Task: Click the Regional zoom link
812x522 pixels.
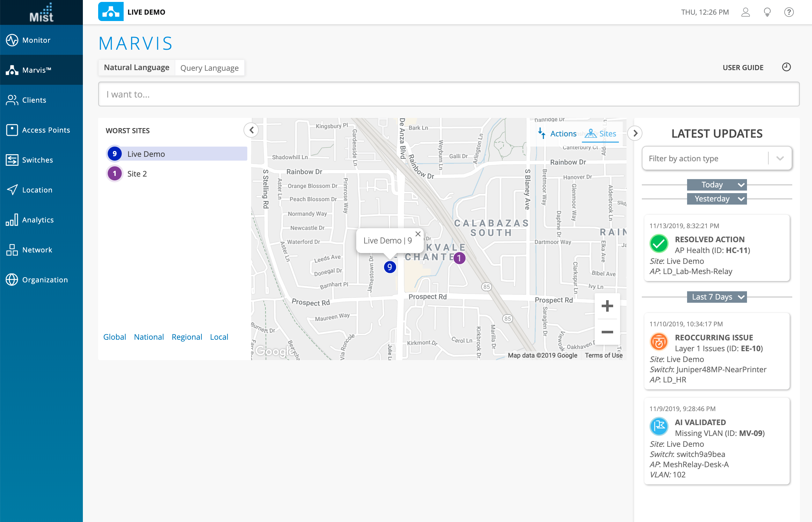Action: tap(187, 337)
